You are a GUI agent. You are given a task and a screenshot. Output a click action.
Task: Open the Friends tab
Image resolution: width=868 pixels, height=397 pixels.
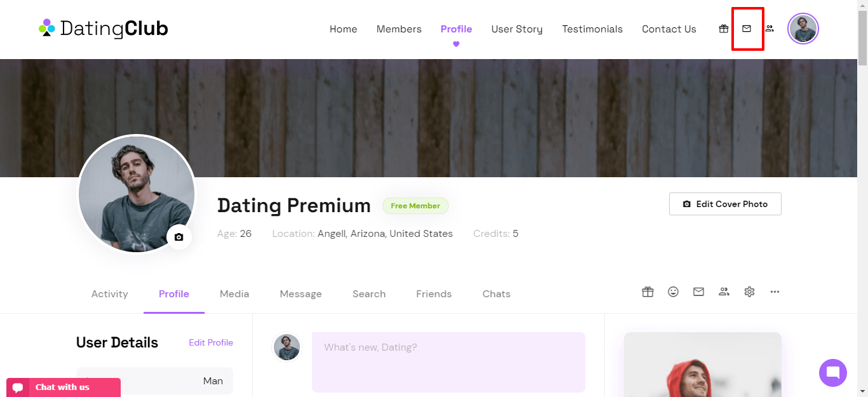pos(434,293)
